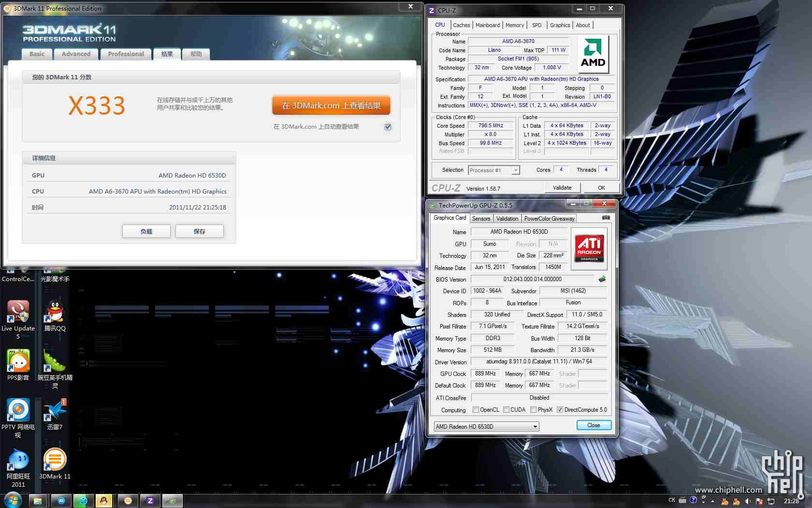This screenshot has width=812, height=508.
Task: Open the AMD Radeon HD 6530D dropdown
Action: click(486, 426)
